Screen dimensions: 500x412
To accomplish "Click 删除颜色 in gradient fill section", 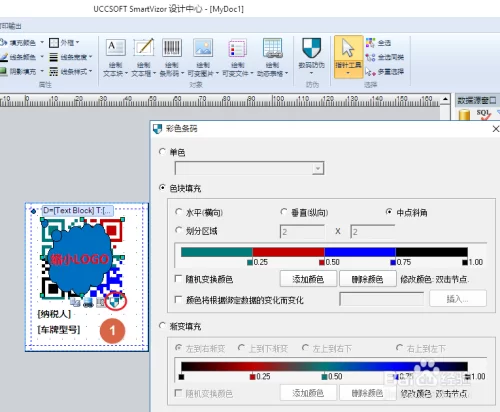I will tap(368, 393).
